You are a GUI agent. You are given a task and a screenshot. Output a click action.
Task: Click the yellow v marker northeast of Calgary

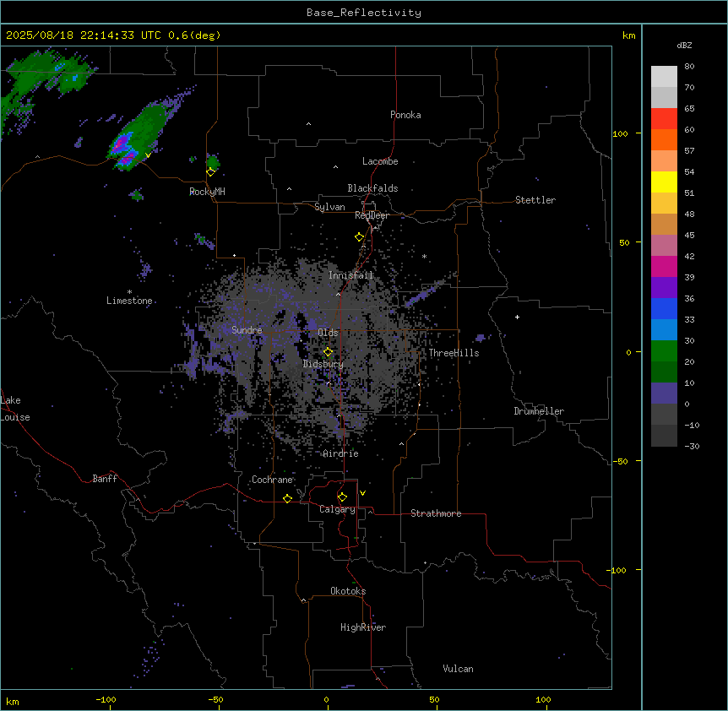[362, 493]
